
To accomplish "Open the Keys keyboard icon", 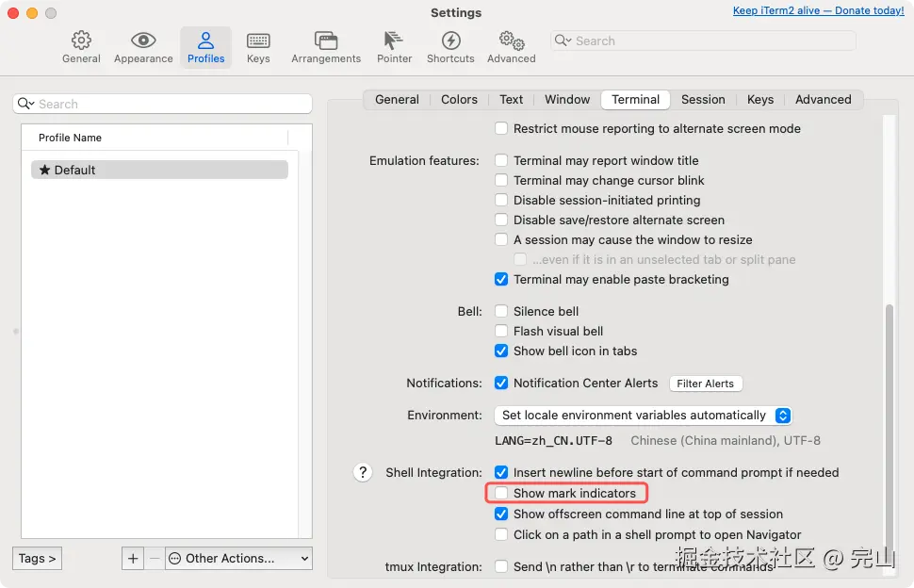I will 258,41.
